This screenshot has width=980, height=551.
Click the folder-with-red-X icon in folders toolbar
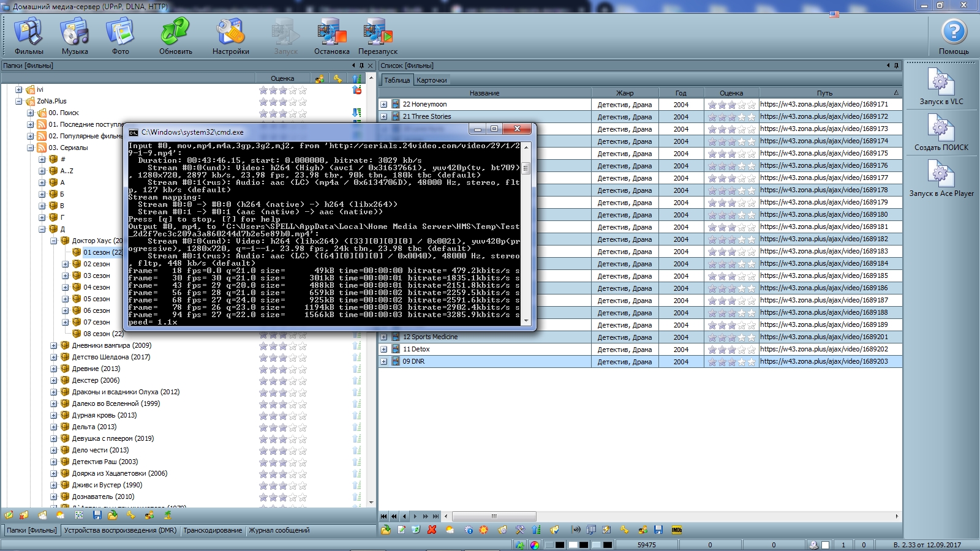click(x=23, y=515)
